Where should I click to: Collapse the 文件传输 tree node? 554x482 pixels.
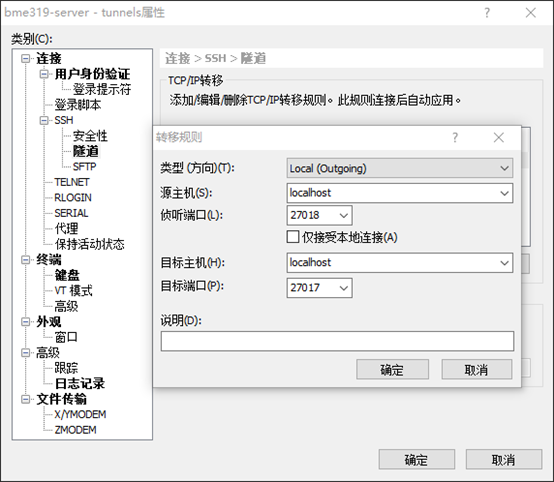[x=25, y=399]
